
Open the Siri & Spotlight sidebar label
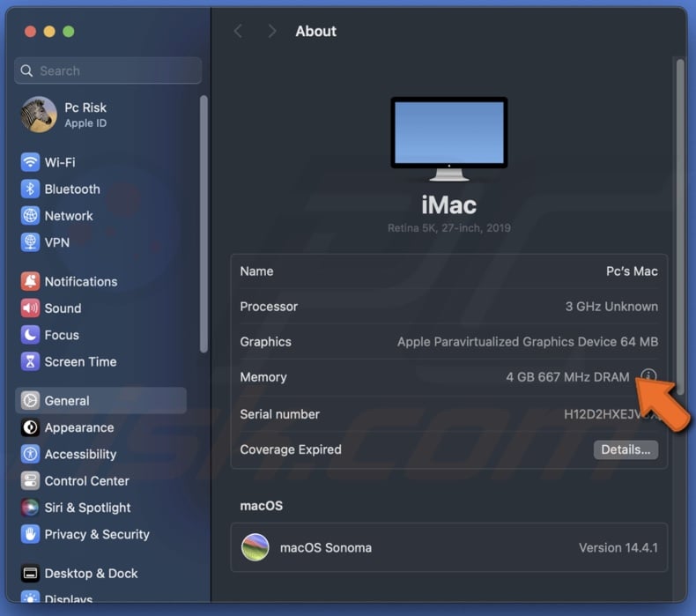point(87,508)
